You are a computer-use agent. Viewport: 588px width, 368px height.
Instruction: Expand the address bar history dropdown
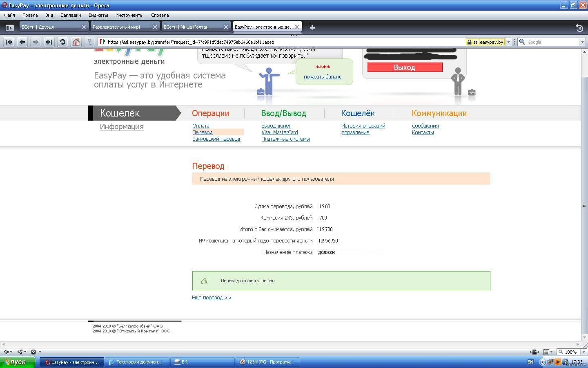pos(509,42)
